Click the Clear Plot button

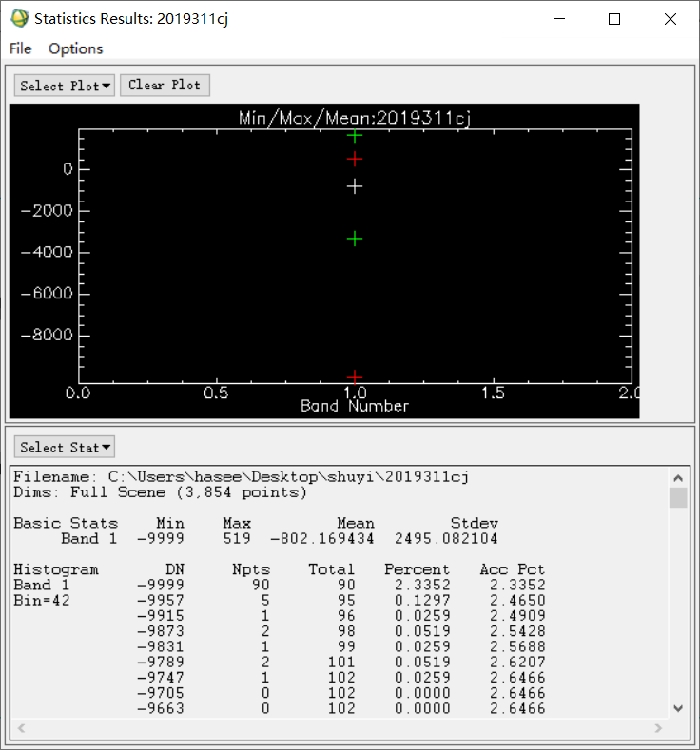165,86
